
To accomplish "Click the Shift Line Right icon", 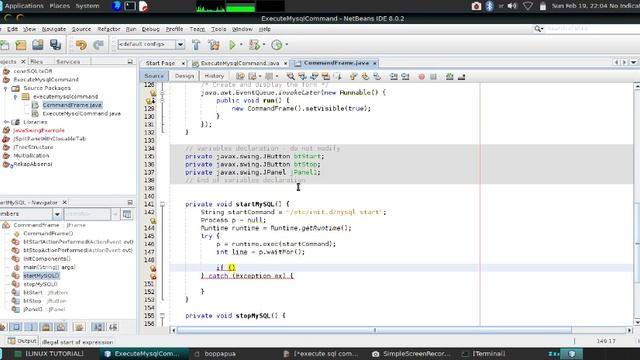I will 405,76.
